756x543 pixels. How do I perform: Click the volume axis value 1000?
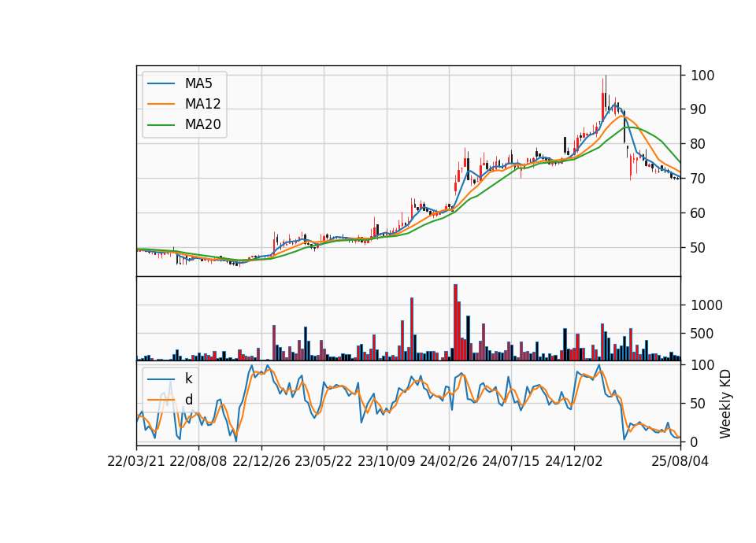tap(707, 305)
